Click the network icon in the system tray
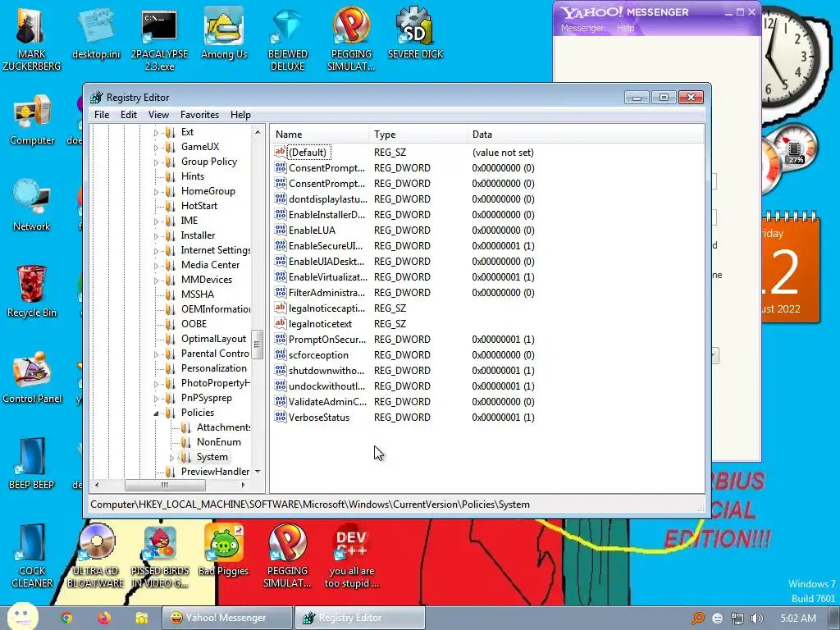Screen dimensions: 840x630 coord(737,619)
